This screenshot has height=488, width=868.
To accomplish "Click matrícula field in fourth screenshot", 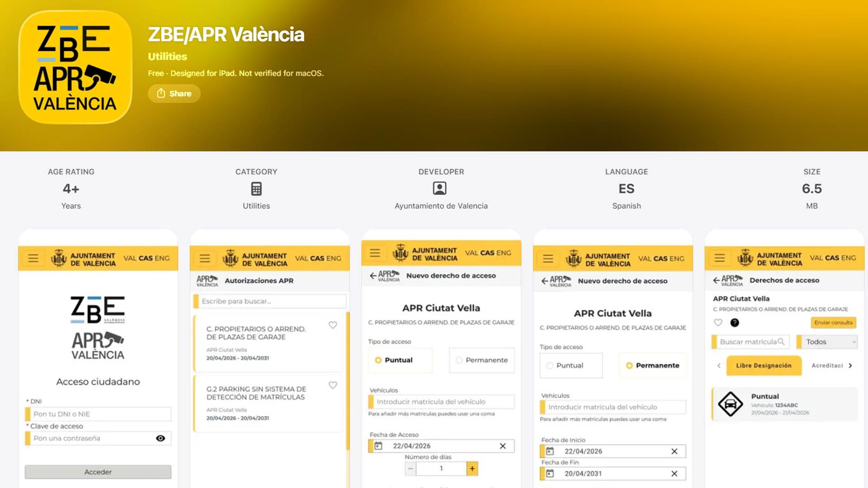I will click(613, 407).
